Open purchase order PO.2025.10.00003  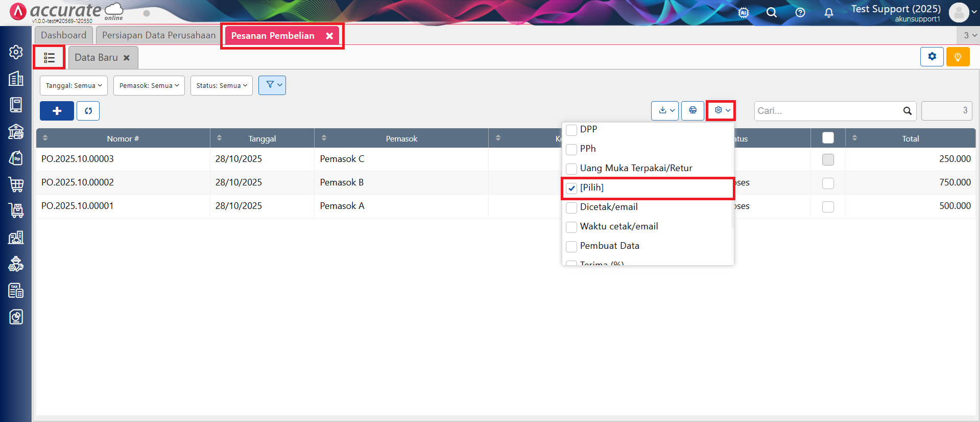(x=78, y=159)
